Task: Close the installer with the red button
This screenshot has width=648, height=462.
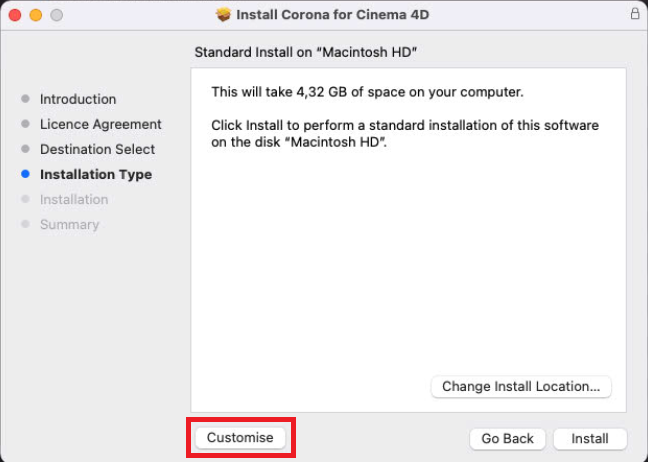Action: click(15, 16)
